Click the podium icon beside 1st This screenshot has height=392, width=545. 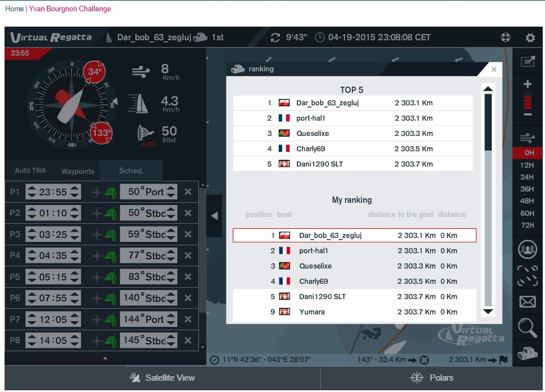click(x=200, y=37)
